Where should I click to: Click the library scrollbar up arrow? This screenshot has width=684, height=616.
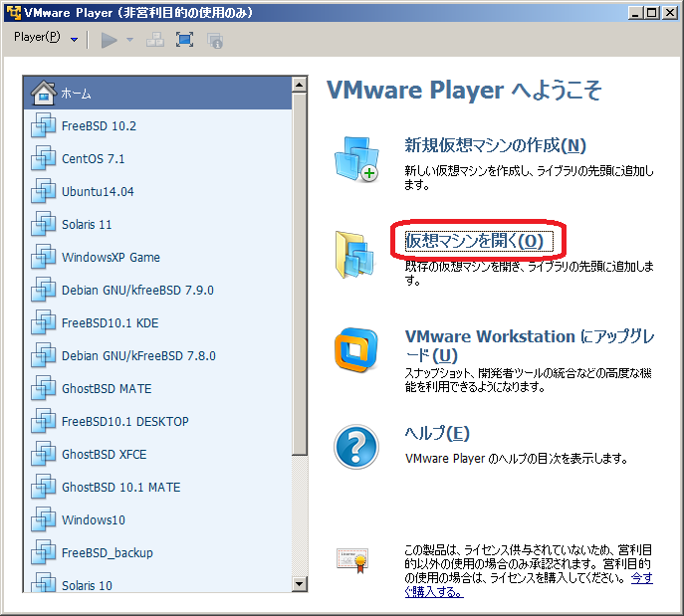click(300, 85)
